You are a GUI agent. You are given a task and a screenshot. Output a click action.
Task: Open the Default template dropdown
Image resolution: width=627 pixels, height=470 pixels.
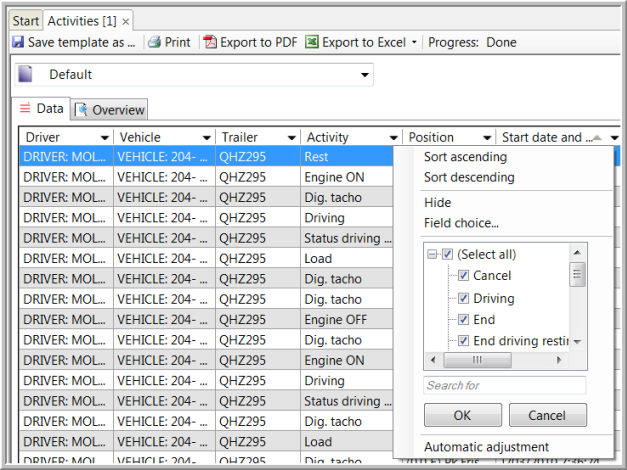click(365, 75)
